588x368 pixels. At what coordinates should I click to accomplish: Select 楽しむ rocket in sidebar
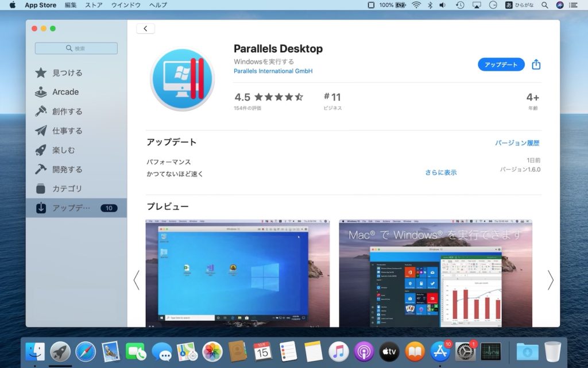pyautogui.click(x=76, y=150)
